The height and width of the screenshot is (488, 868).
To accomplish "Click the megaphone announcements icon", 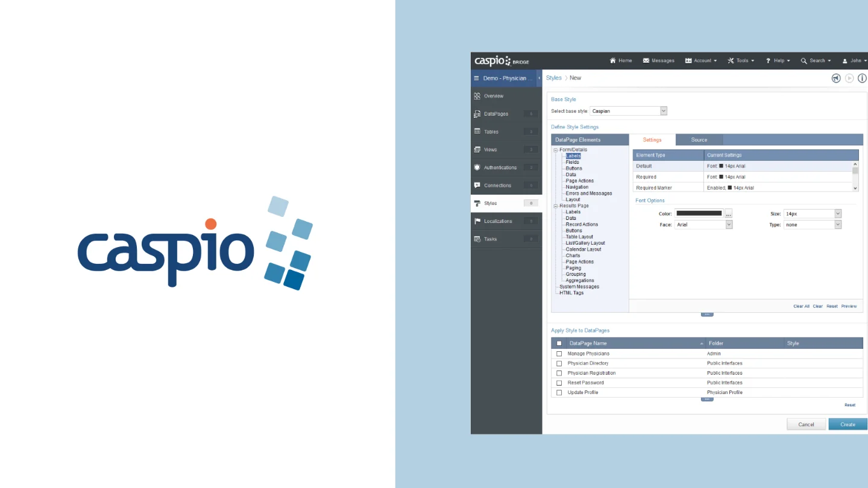I will point(836,78).
